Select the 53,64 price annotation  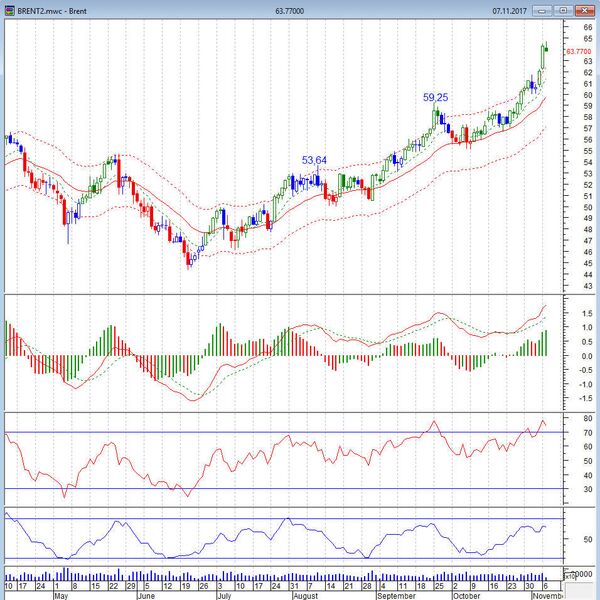pos(314,160)
